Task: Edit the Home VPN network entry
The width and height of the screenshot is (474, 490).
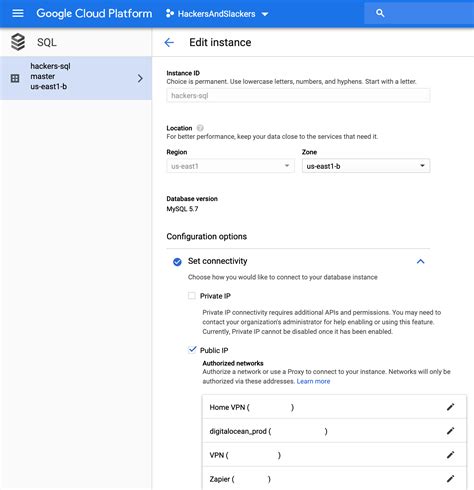Action: click(x=450, y=407)
